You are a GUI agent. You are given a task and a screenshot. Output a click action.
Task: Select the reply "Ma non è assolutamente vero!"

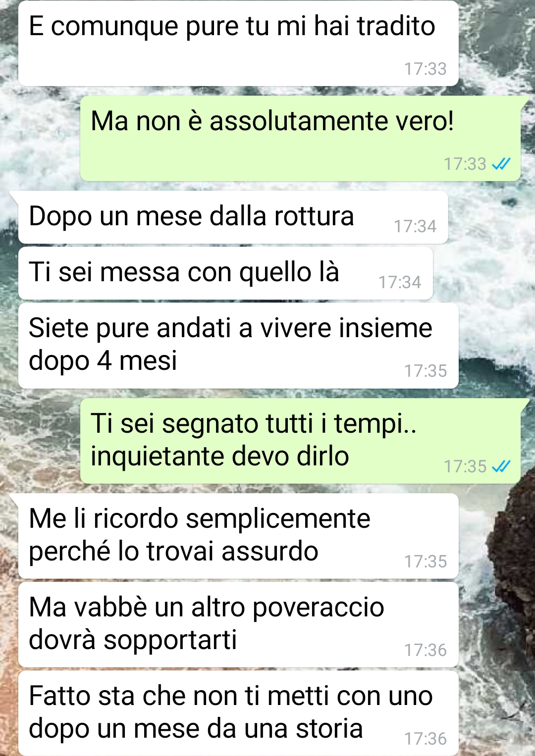[x=300, y=138]
